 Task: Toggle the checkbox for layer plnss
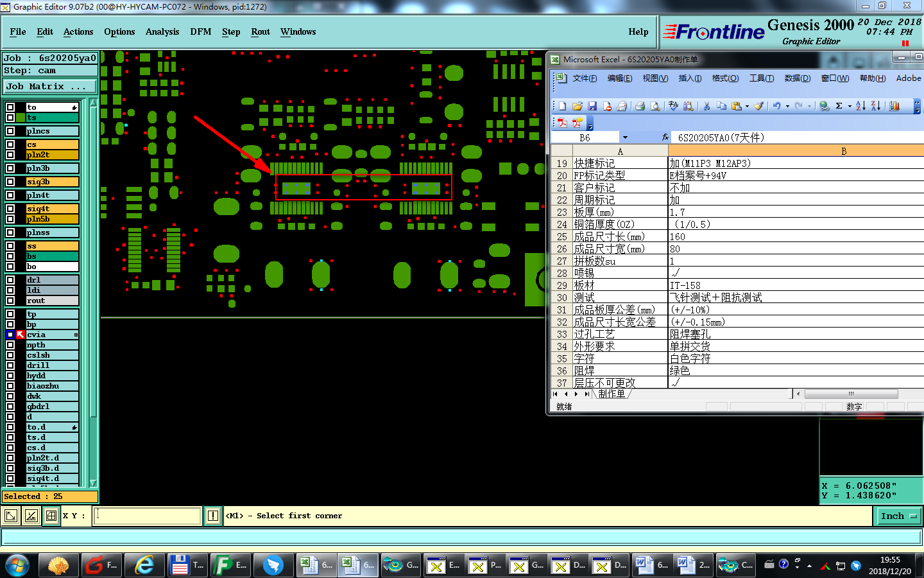pyautogui.click(x=10, y=232)
